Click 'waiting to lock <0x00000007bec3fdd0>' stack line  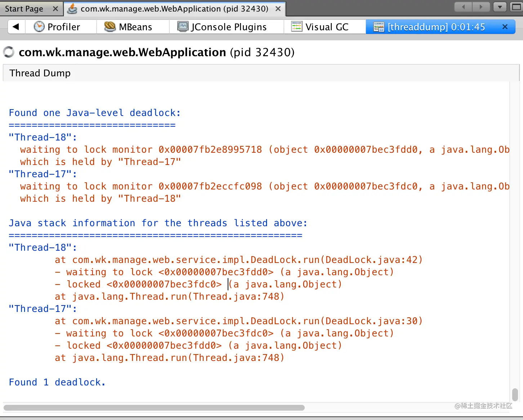(x=224, y=272)
